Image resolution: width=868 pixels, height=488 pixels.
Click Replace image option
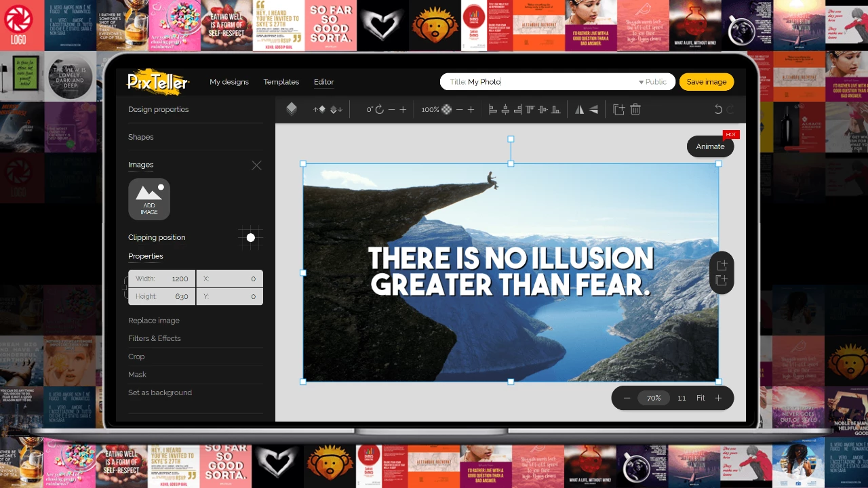point(154,321)
